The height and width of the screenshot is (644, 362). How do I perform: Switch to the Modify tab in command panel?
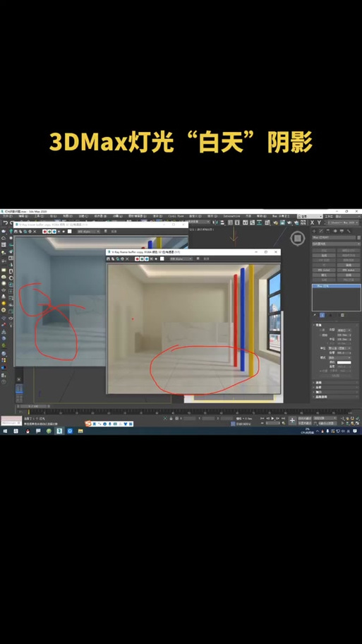click(321, 231)
